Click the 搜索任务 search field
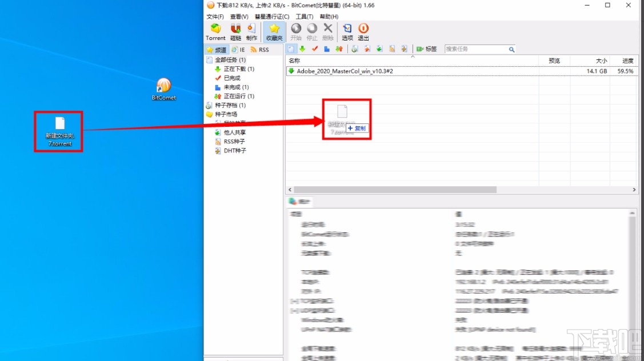644x361 pixels. tap(477, 49)
